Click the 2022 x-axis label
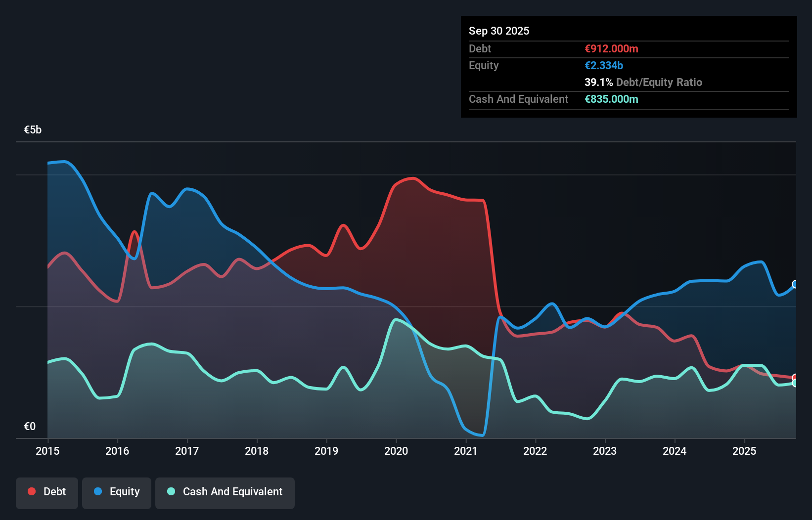 coord(535,451)
